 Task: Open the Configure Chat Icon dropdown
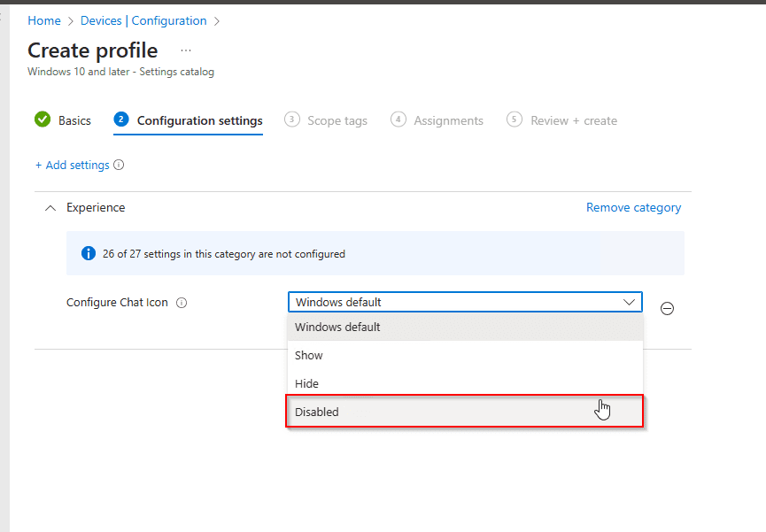click(464, 302)
